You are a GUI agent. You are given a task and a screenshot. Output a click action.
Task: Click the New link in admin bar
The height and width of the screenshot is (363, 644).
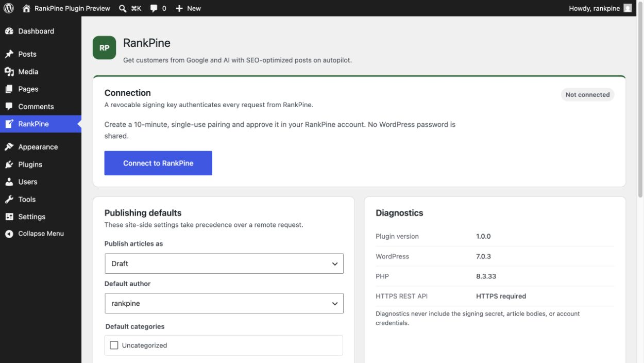(x=194, y=8)
